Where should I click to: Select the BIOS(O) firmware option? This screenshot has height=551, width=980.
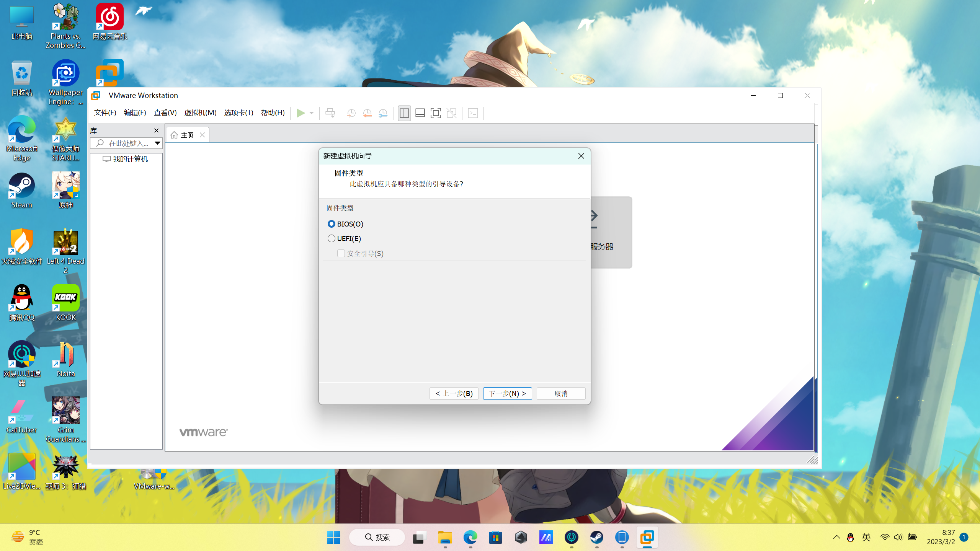(332, 224)
